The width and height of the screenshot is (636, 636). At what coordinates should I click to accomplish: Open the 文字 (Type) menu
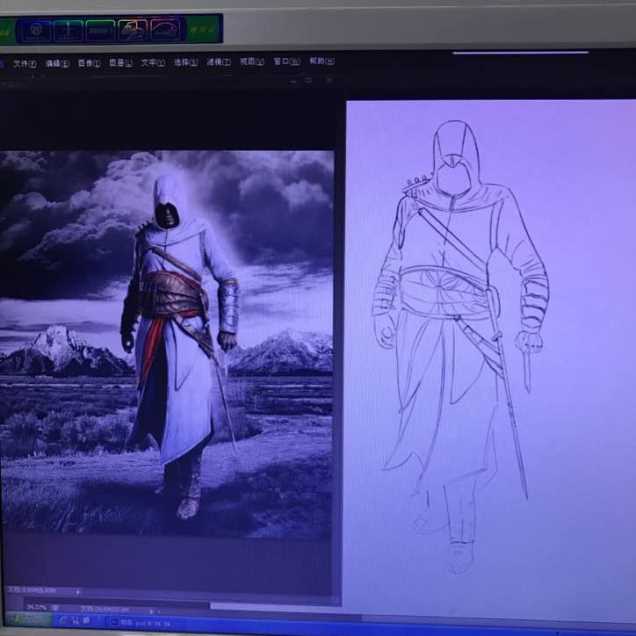coord(153,63)
